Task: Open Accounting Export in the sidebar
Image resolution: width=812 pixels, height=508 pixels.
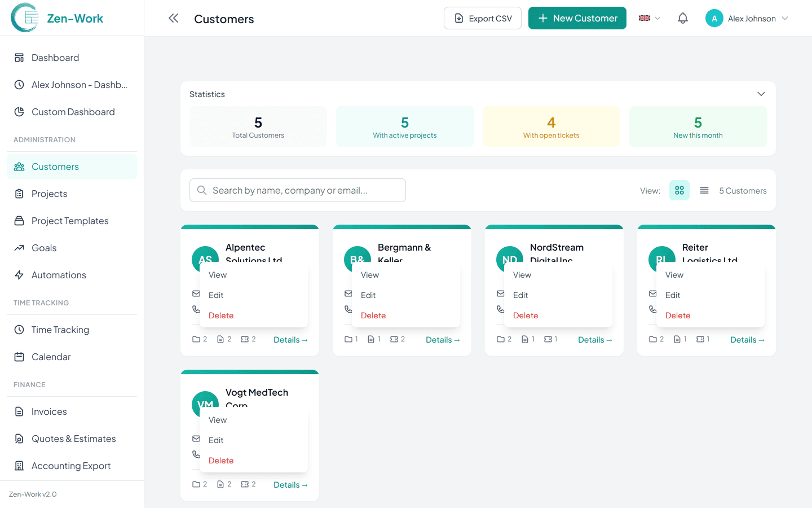Action: click(70, 466)
